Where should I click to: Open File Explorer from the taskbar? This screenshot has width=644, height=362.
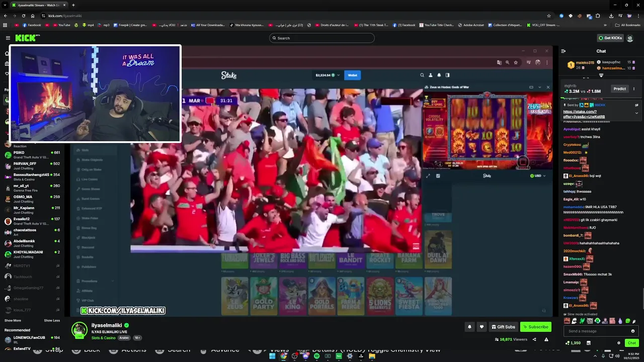[372, 356]
